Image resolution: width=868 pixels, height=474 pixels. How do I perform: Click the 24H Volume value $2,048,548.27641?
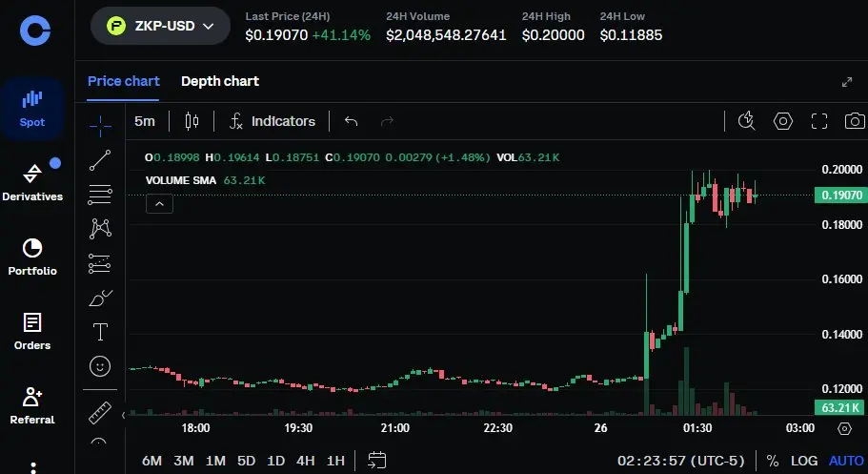click(x=446, y=35)
